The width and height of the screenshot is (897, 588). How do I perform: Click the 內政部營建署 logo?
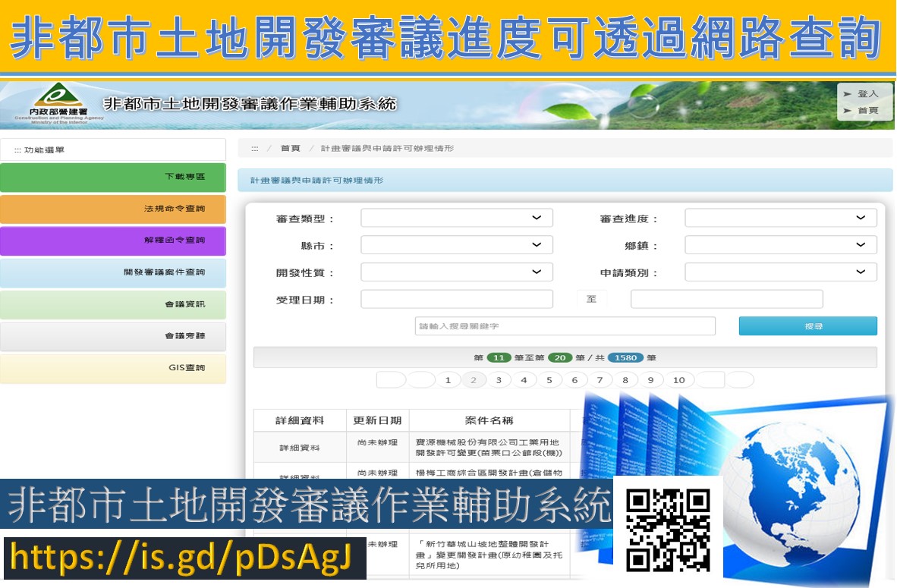pos(58,103)
